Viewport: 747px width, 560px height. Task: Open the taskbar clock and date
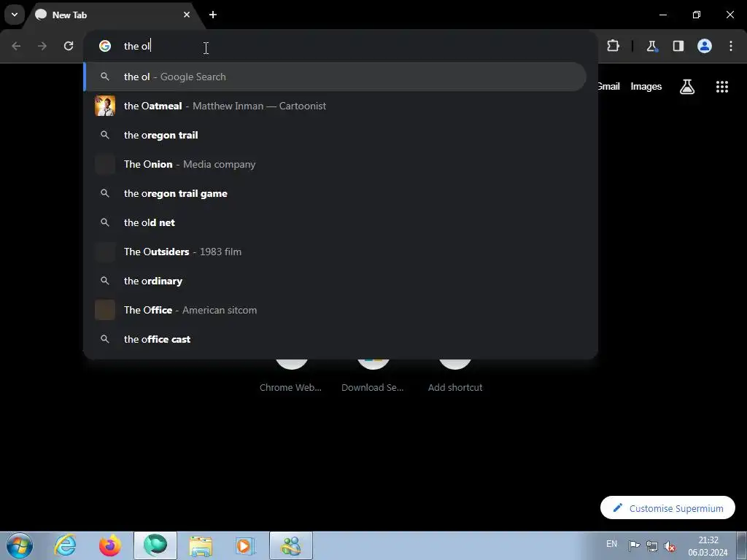(x=708, y=546)
